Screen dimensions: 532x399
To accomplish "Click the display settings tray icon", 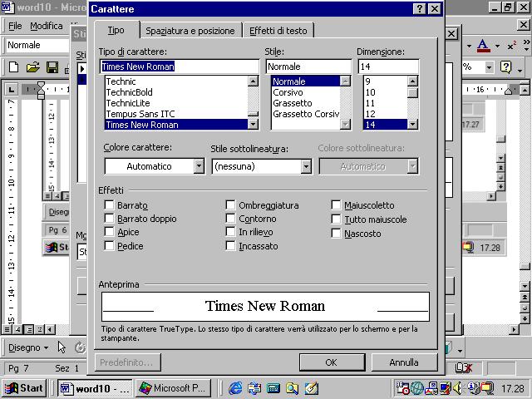I will click(x=446, y=388).
